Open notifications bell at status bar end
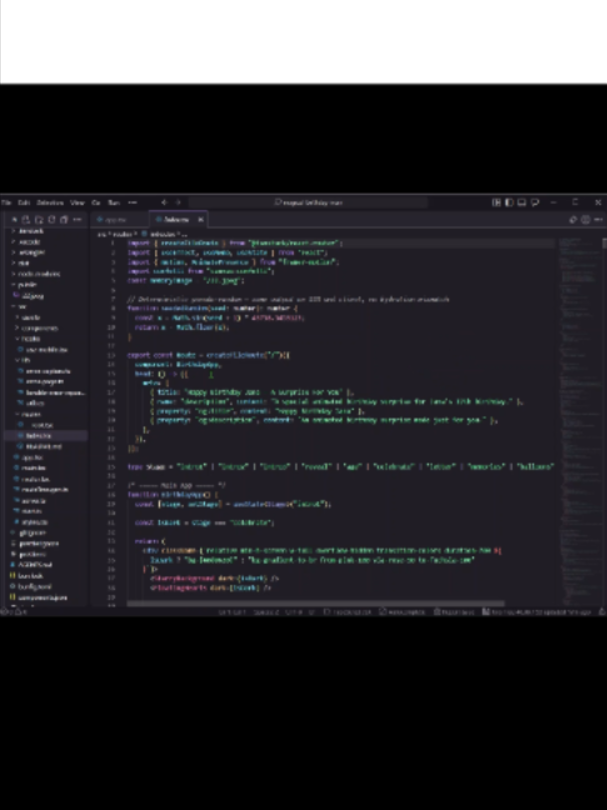 (x=602, y=612)
